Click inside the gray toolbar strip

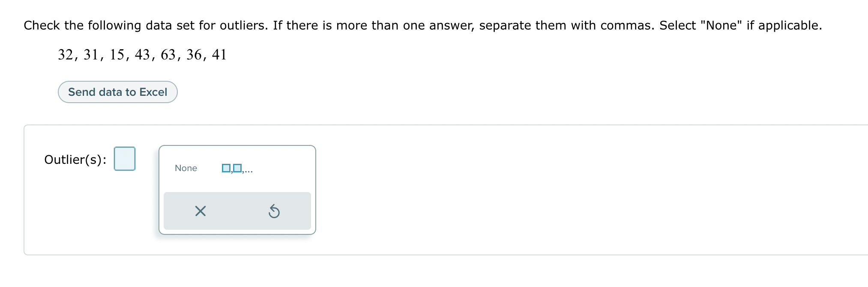(237, 210)
